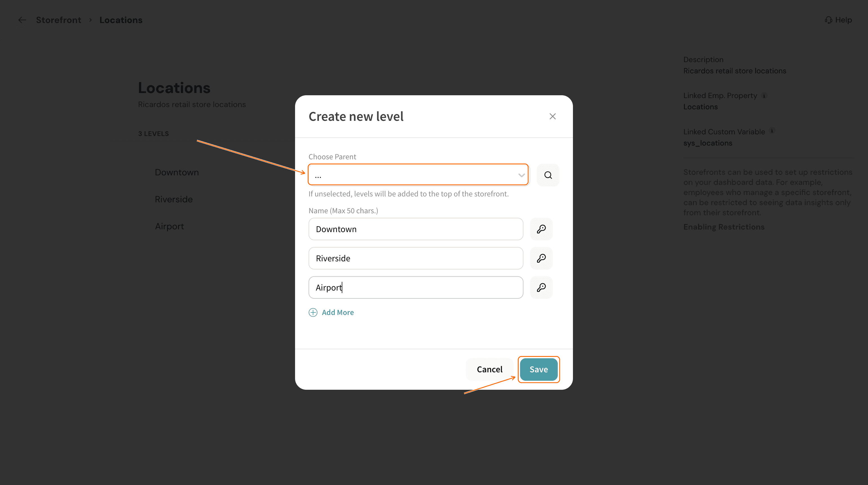Click the key icon next to Riverside

coord(541,258)
